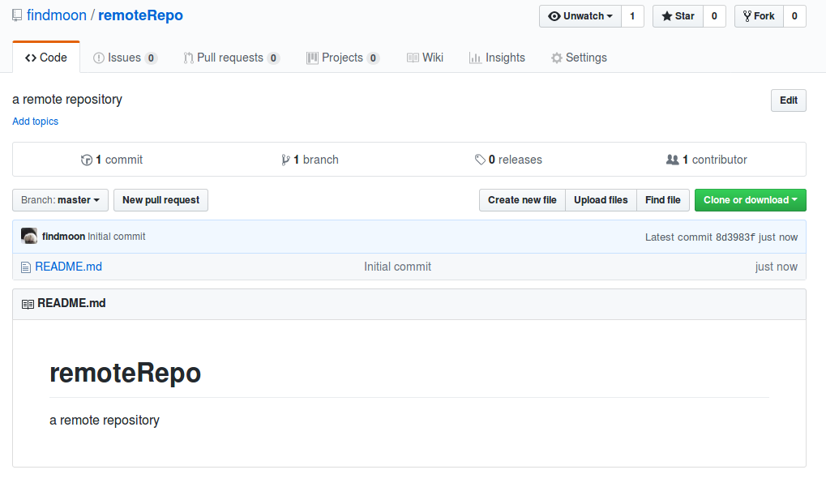Click the repository book icon beside findmoon
Viewport: 826px width, 504px height.
(x=17, y=15)
